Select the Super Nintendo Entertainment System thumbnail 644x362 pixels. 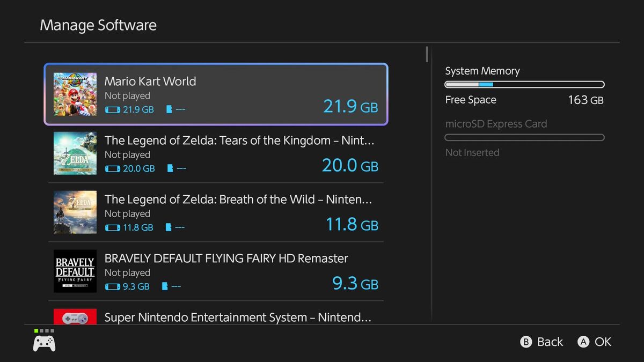tap(75, 316)
